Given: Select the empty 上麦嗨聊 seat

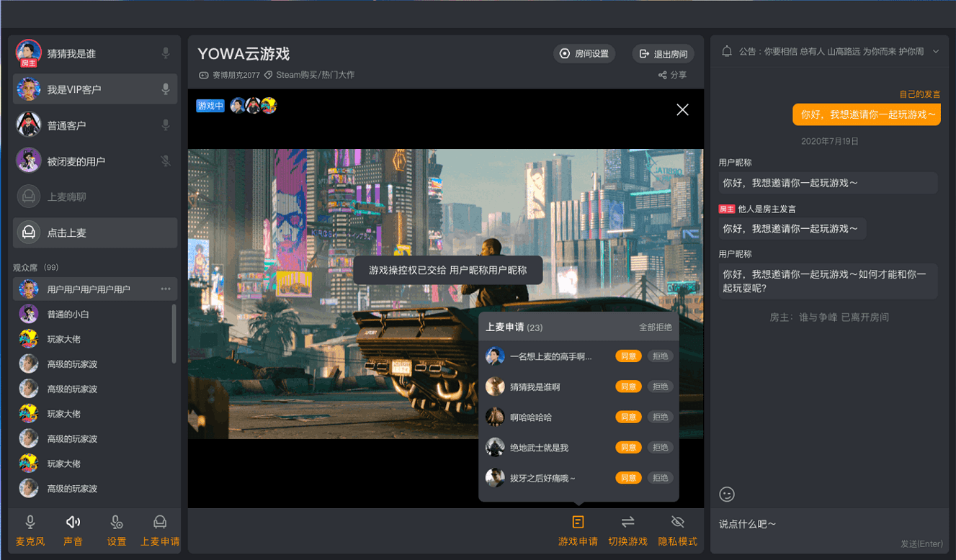Looking at the screenshot, I should click(95, 197).
